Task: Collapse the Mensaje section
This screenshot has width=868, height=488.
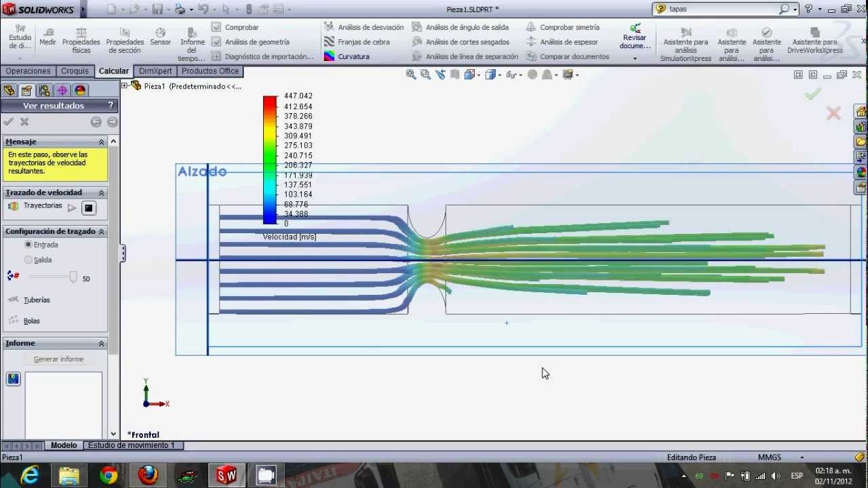Action: [x=102, y=142]
